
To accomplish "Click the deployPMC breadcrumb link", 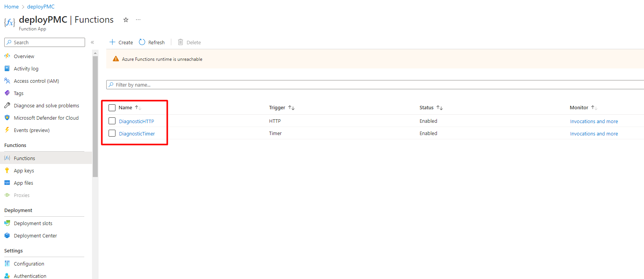I will coord(41,7).
